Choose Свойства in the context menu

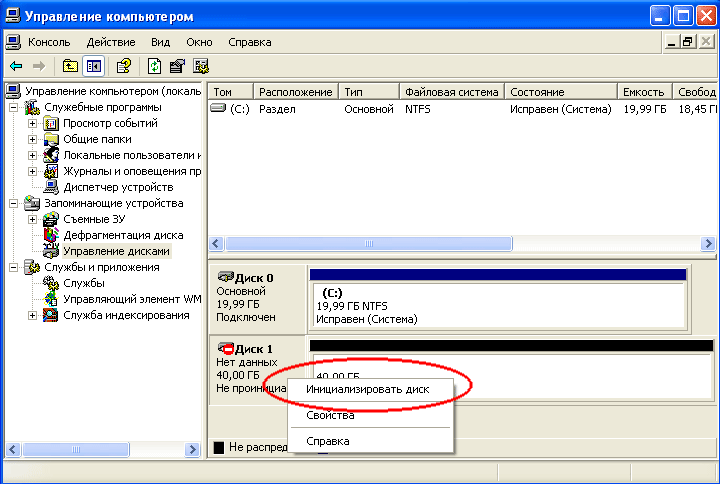click(330, 415)
